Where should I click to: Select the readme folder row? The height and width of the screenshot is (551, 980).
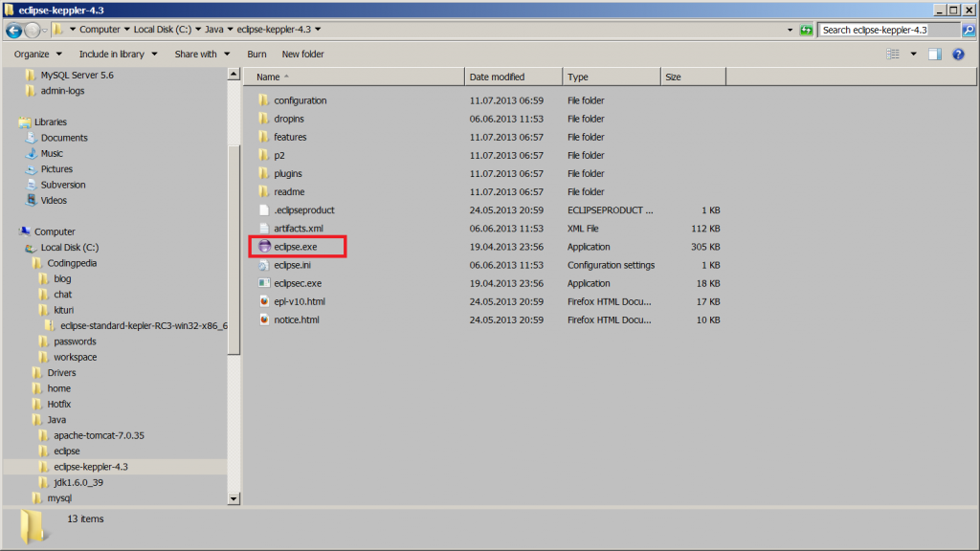pos(489,191)
